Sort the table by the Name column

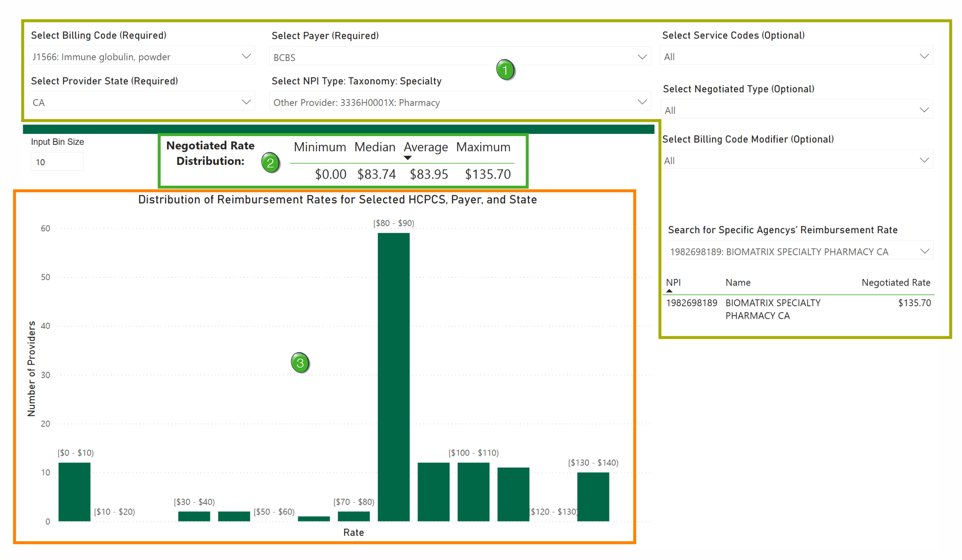point(738,283)
